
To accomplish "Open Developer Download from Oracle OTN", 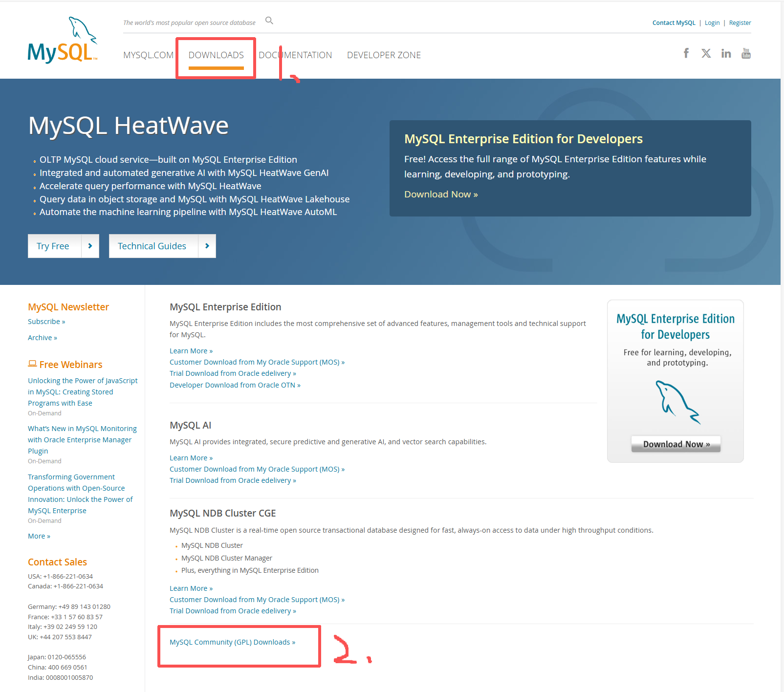I will tap(235, 385).
